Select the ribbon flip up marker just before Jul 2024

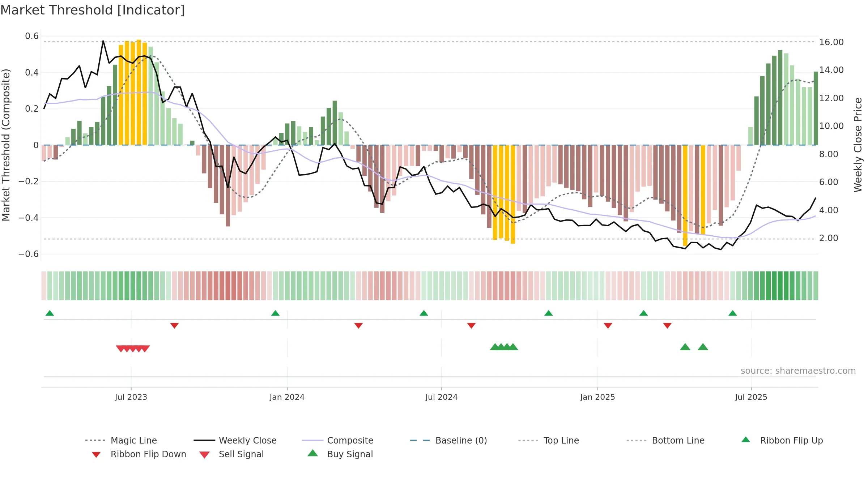pyautogui.click(x=424, y=313)
